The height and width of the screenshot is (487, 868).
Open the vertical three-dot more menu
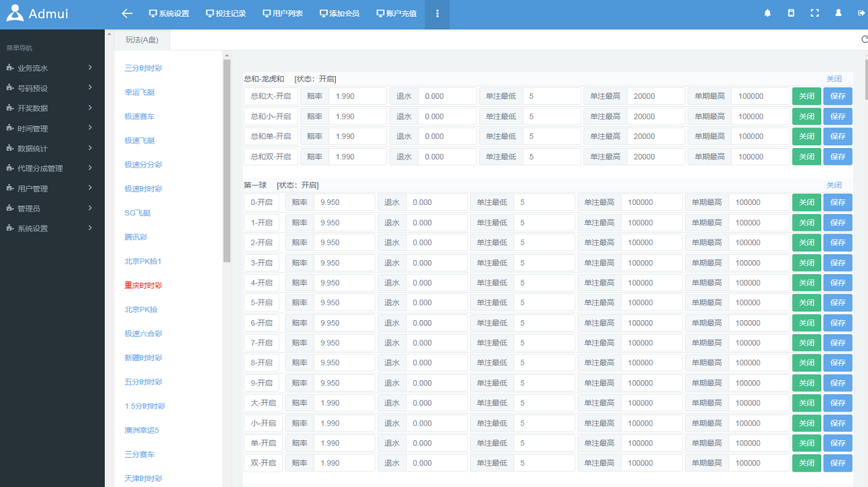point(437,13)
